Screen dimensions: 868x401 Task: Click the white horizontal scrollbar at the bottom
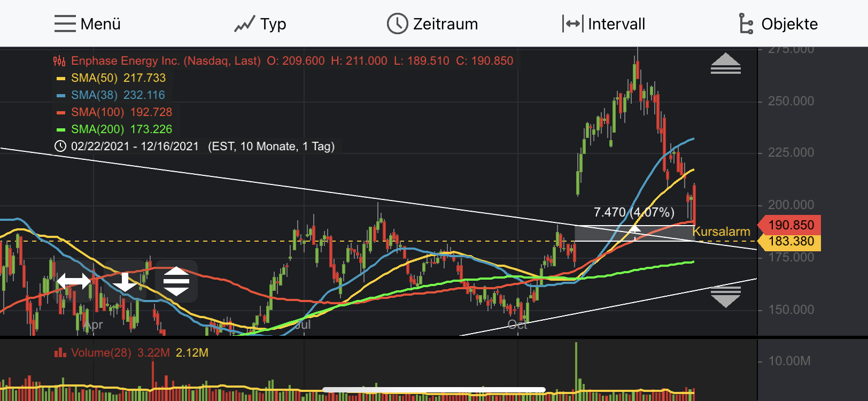click(x=433, y=390)
